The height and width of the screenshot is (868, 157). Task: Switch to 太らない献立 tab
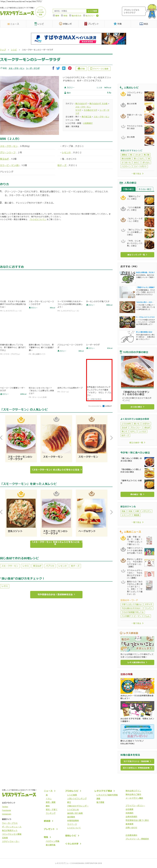point(145,189)
